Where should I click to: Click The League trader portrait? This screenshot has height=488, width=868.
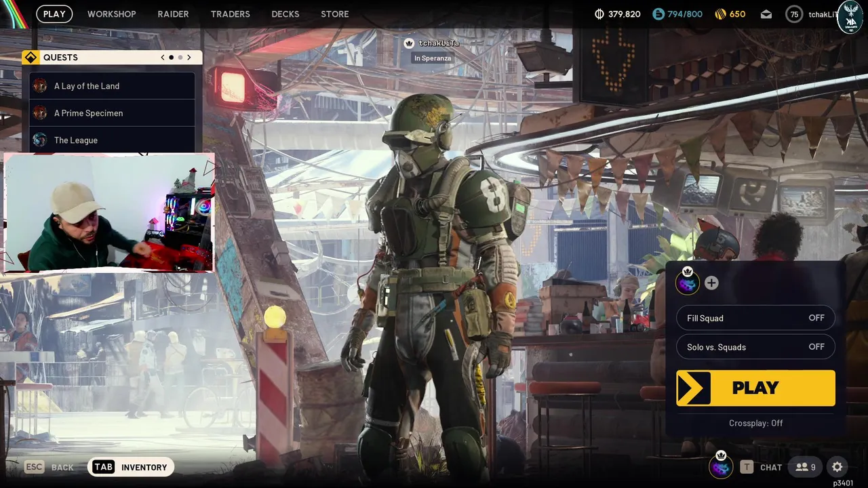[40, 140]
